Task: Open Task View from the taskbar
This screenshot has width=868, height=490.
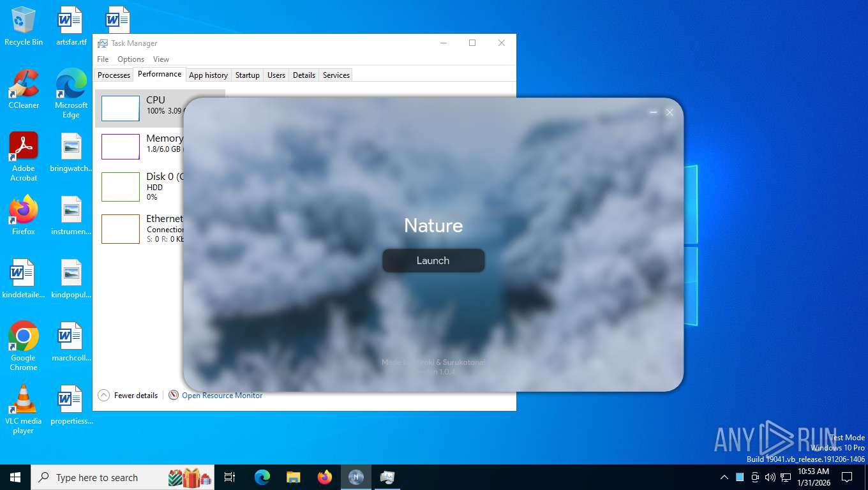Action: (230, 477)
